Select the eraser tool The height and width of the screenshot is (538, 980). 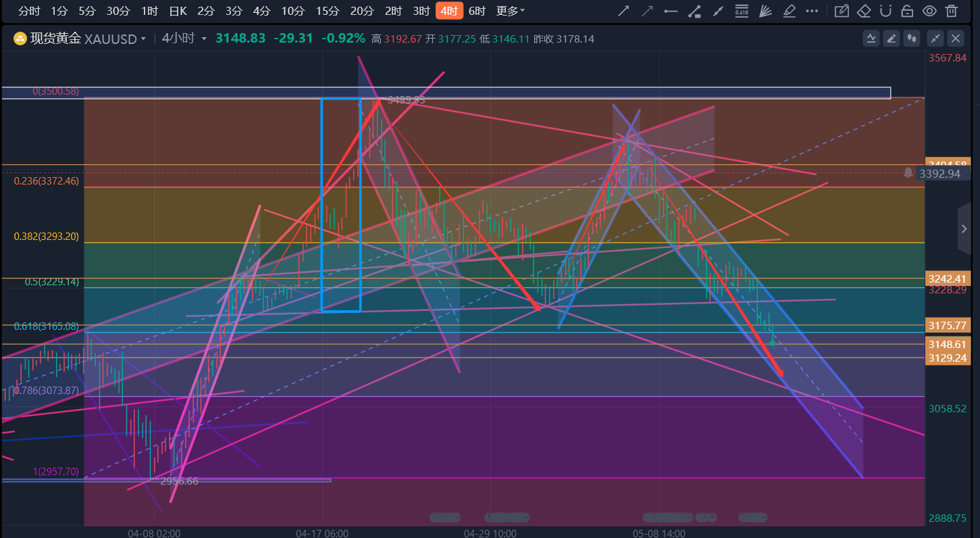(863, 11)
